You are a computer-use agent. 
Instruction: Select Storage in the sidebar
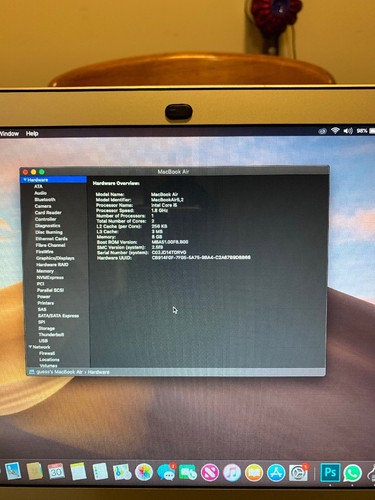(46, 328)
